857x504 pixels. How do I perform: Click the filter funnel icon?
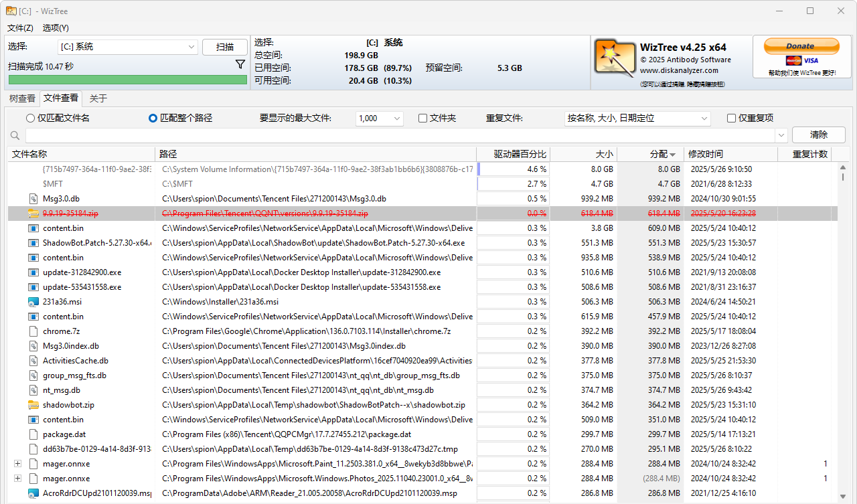(240, 64)
